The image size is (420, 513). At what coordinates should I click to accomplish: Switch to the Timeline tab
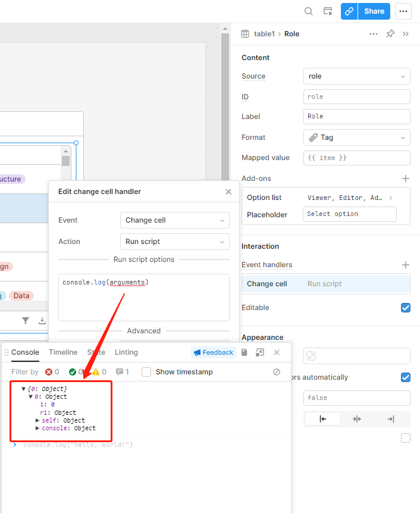[x=63, y=352]
